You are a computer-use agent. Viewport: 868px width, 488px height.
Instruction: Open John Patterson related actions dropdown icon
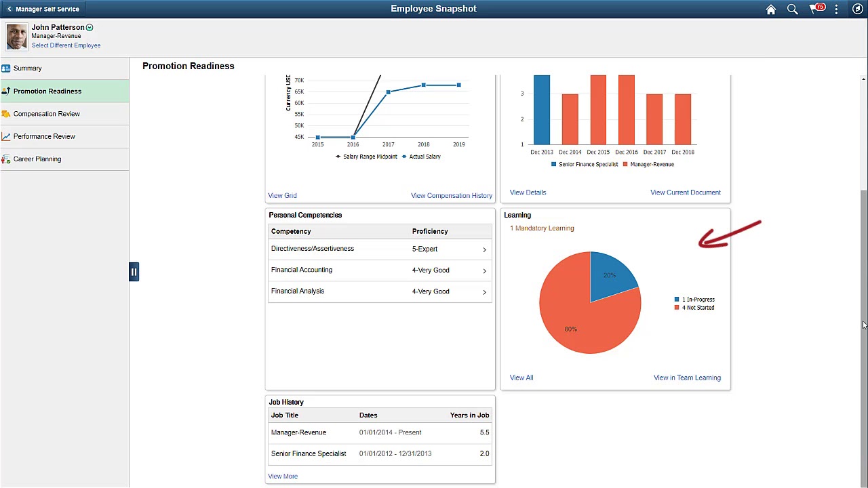tap(90, 28)
